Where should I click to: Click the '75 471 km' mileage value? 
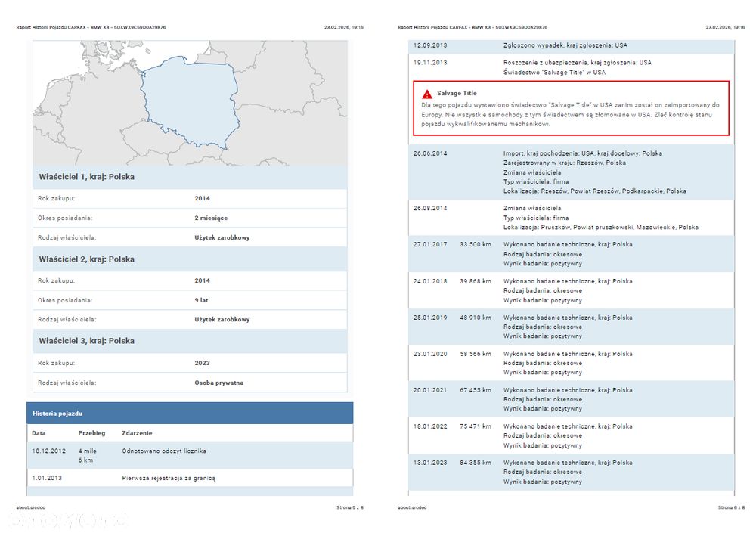tap(476, 426)
